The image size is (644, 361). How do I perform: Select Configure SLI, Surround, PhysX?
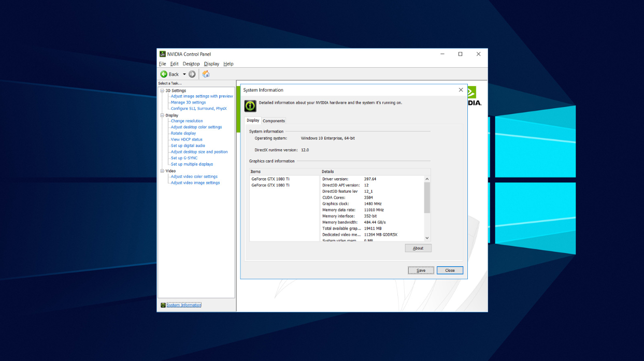coord(199,108)
